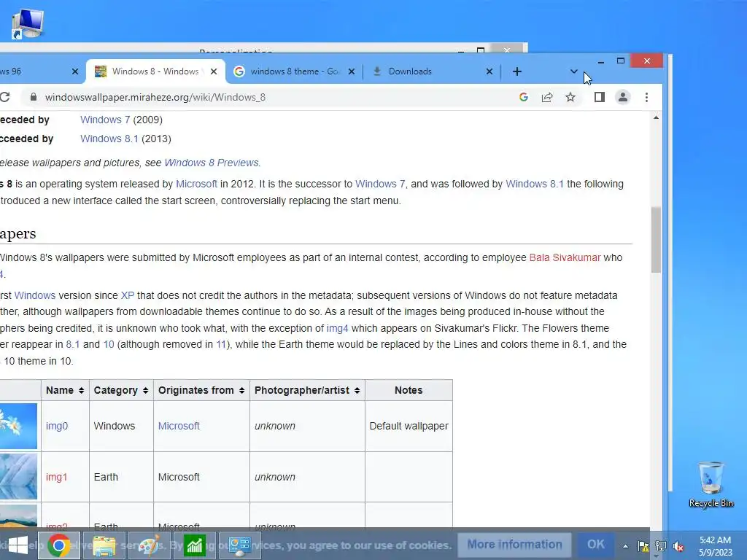Close the Windows 8 wiki tab
This screenshot has width=747, height=560.
[214, 71]
